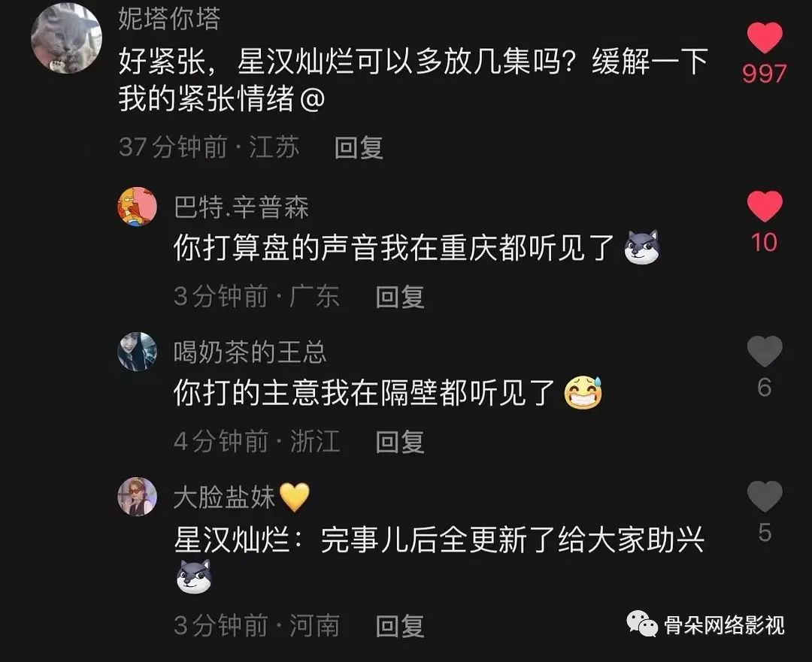Unlike the top comment with 997 likes
Image resolution: width=812 pixels, height=662 pixels.
click(x=765, y=38)
